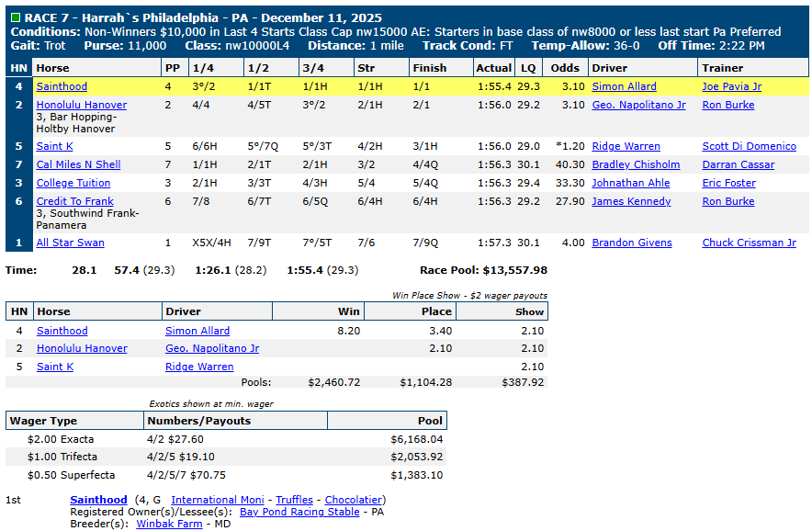Image resolution: width=812 pixels, height=531 pixels.
Task: Open Sainthood in the yellow highlighted row
Action: [62, 86]
